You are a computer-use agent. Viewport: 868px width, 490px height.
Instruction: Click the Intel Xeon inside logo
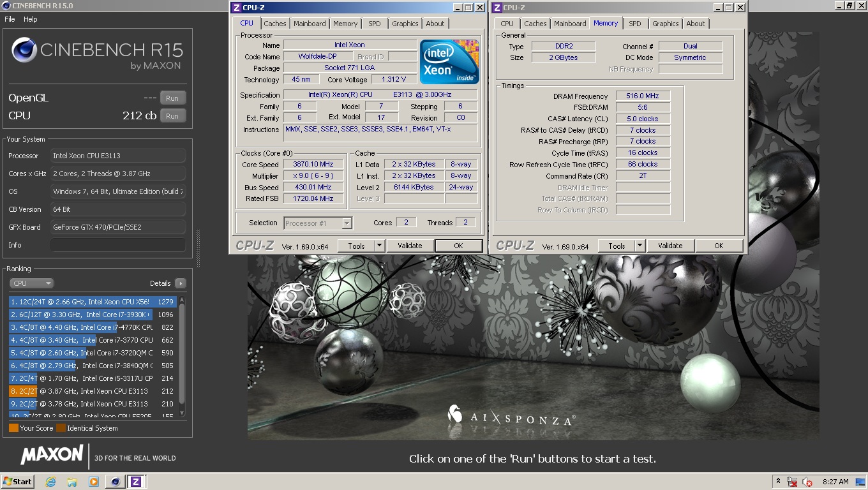(449, 62)
